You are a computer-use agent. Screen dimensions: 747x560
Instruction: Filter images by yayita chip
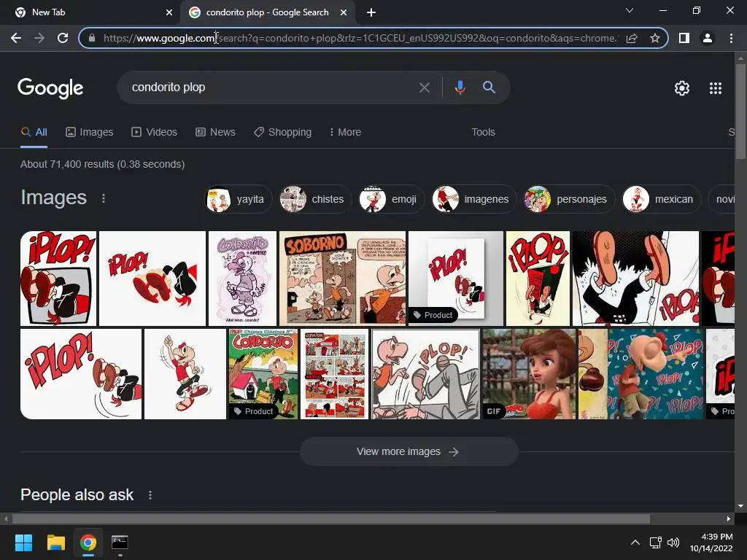pyautogui.click(x=238, y=199)
